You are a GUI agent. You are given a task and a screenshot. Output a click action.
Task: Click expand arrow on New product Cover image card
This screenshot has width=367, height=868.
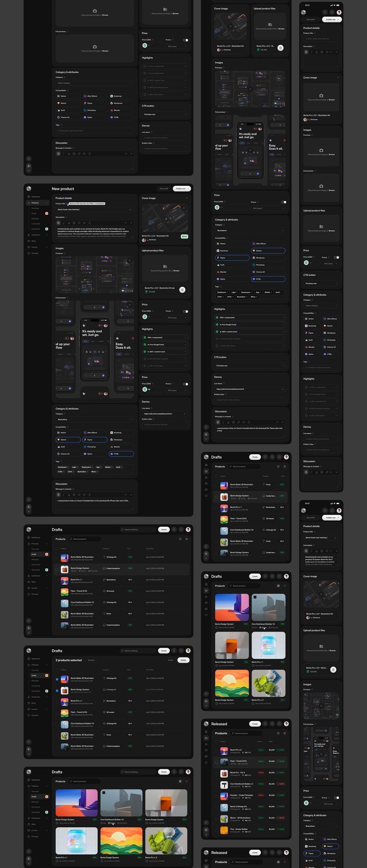187,198
